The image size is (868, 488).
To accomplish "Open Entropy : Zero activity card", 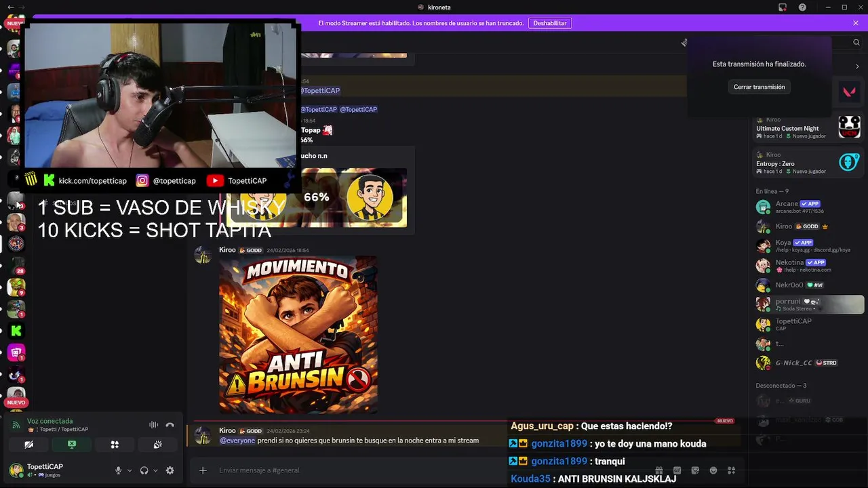I will 808,163.
